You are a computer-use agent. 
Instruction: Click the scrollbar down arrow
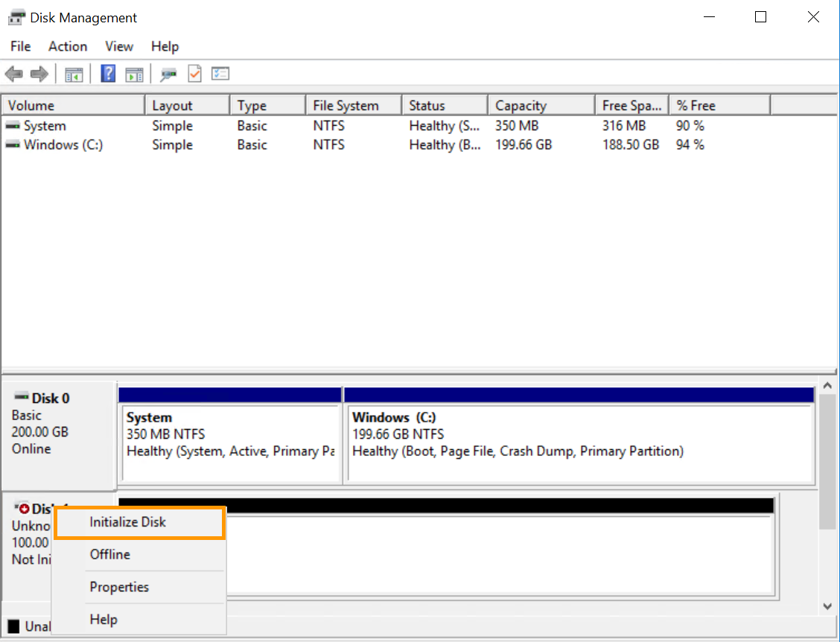tap(827, 606)
